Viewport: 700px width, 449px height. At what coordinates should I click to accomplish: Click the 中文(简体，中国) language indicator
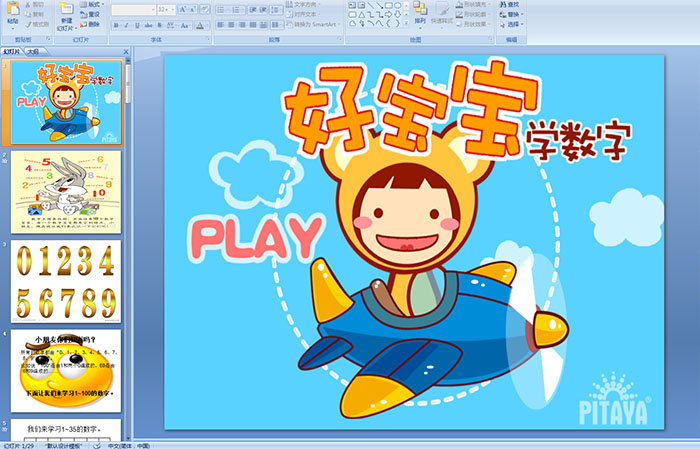129,445
